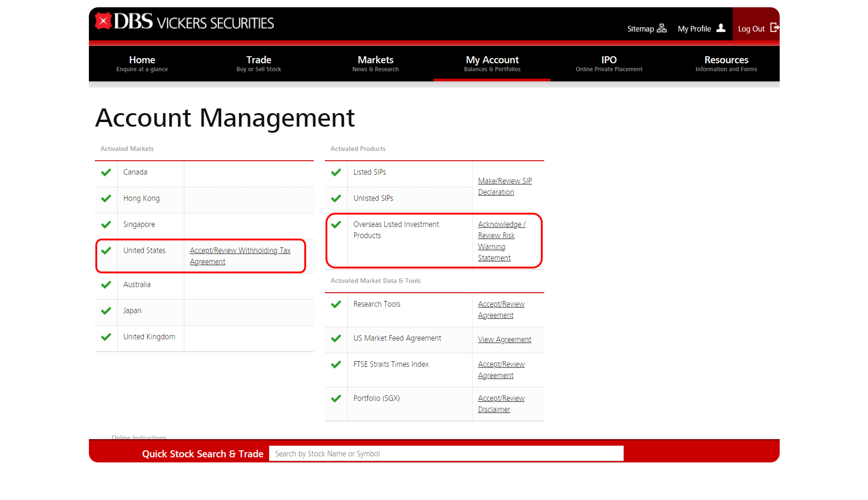868x500 pixels.
Task: Click checkmark beside Overseas Listed Investment Products
Action: (336, 224)
